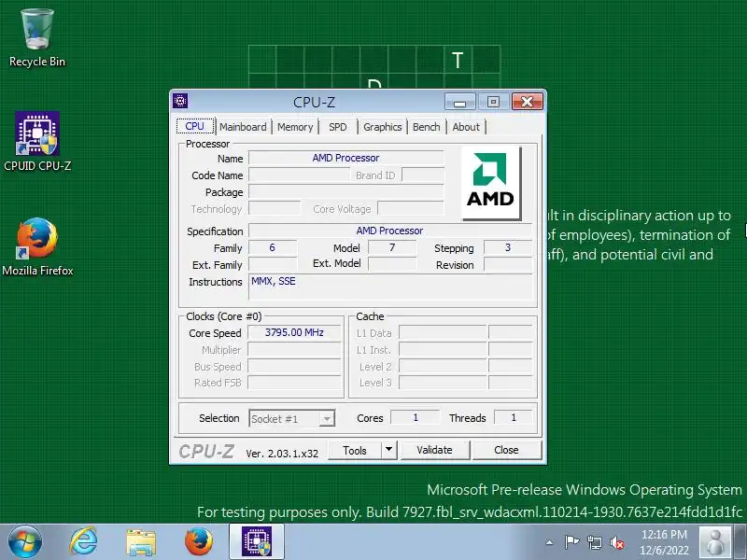747x560 pixels.
Task: Open the Action Center flag icon
Action: 571,542
